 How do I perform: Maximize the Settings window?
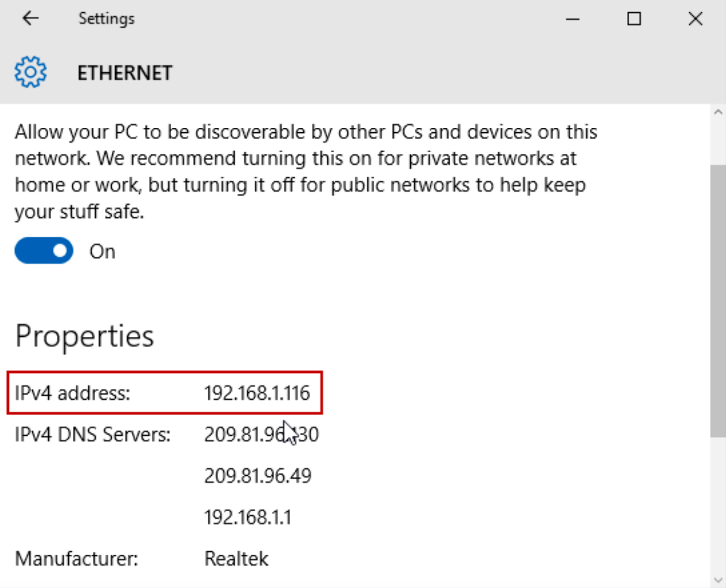click(x=634, y=19)
